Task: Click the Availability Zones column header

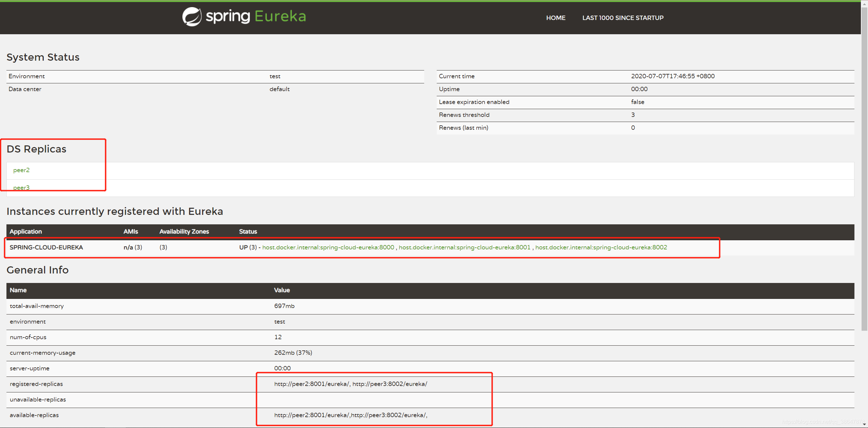Action: [184, 231]
